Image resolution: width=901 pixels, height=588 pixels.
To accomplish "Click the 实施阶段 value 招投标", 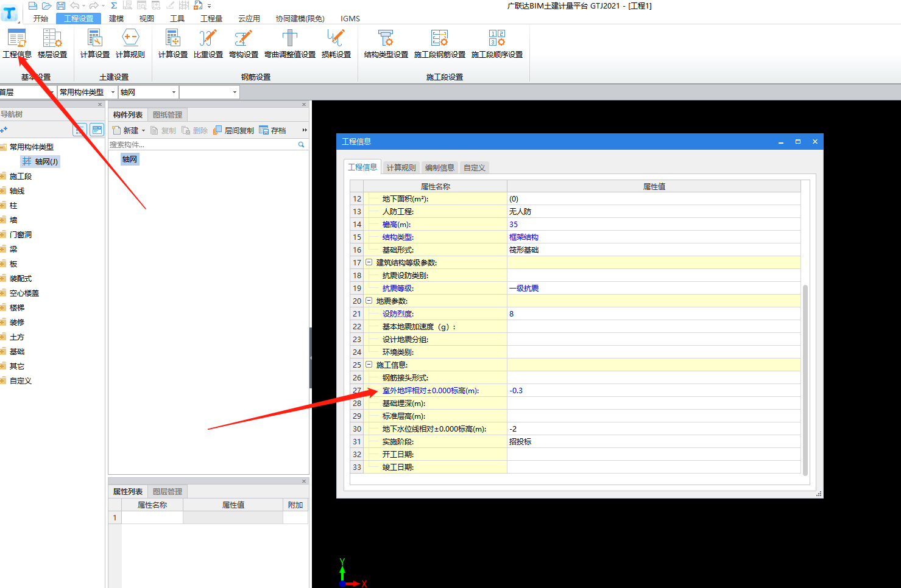I will (x=654, y=442).
